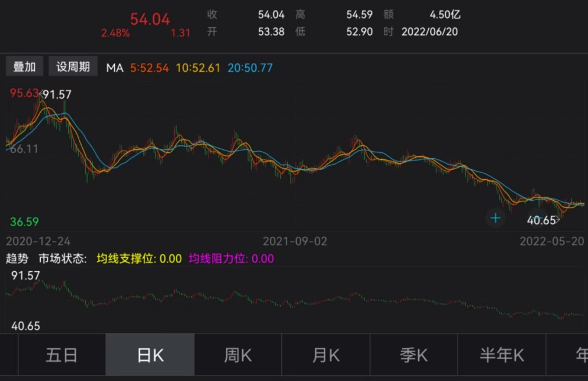Switch to the 周K tab
588x381 pixels.
point(238,355)
